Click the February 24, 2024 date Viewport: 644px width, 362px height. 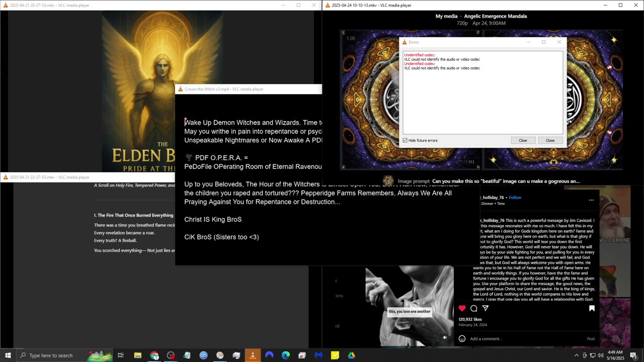coord(472,325)
